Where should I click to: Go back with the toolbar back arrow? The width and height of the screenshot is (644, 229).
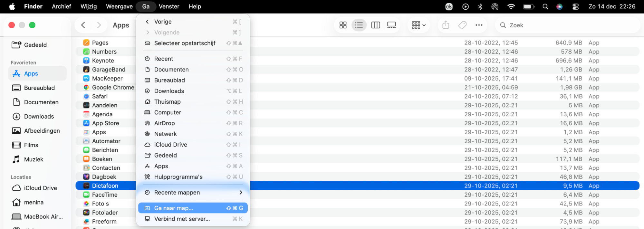(x=83, y=25)
